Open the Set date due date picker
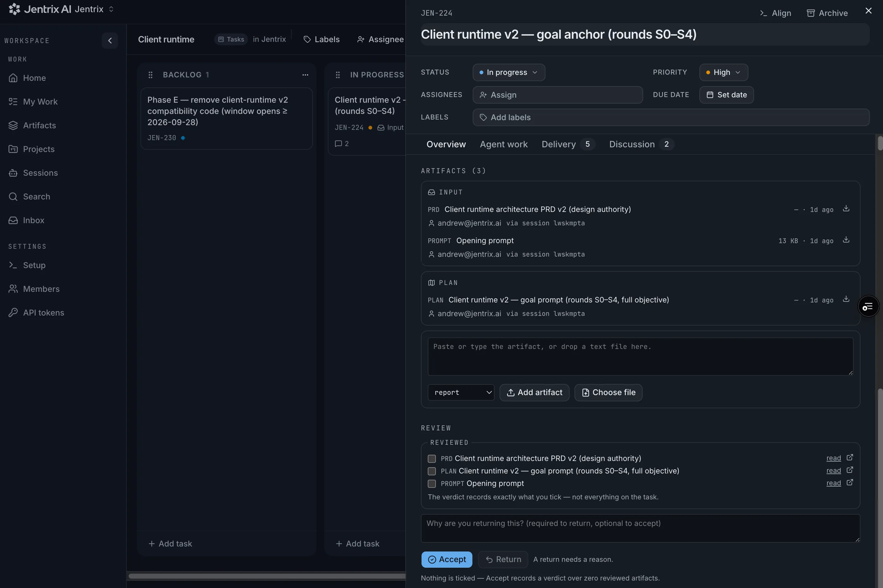Image resolution: width=883 pixels, height=588 pixels. click(726, 95)
